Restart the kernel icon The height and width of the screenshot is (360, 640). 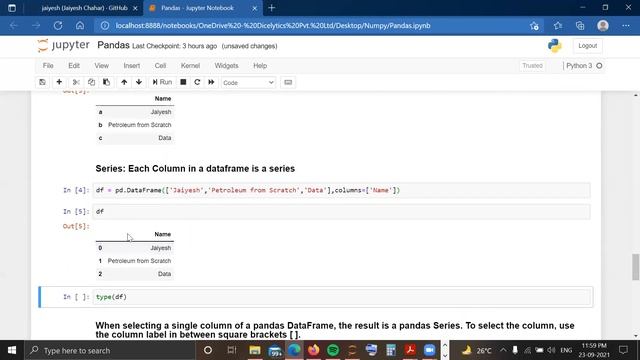197,82
